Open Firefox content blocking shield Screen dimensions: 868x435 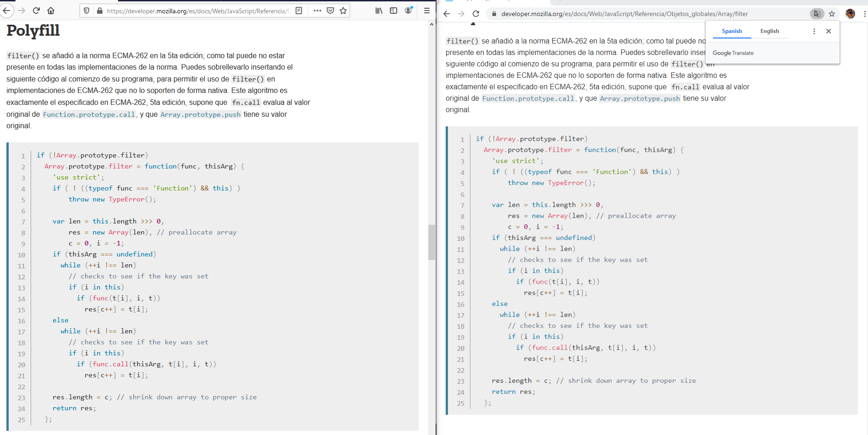pyautogui.click(x=86, y=10)
